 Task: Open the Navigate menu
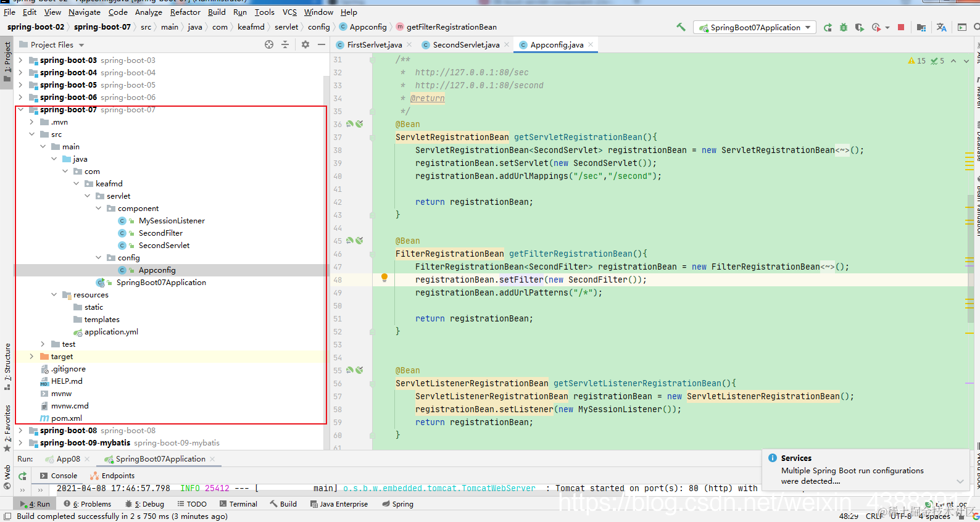click(x=85, y=12)
